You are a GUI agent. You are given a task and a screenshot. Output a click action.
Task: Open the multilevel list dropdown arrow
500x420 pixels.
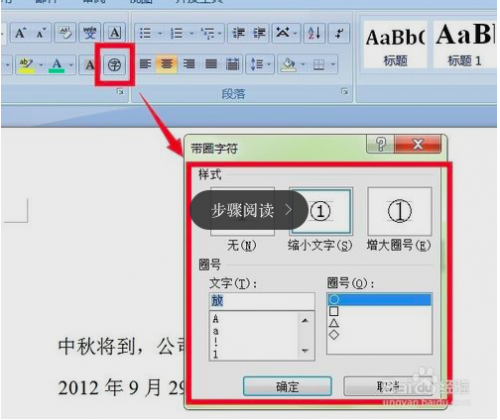pos(220,33)
